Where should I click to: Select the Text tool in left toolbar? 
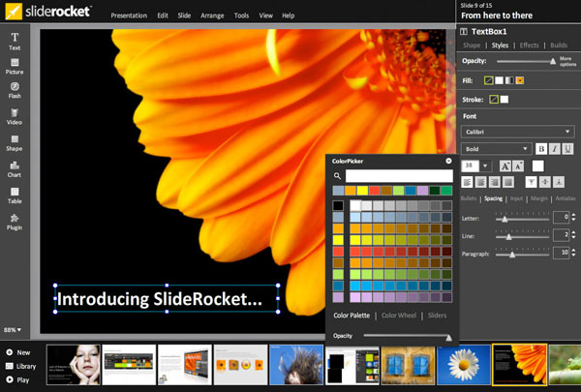[x=15, y=42]
